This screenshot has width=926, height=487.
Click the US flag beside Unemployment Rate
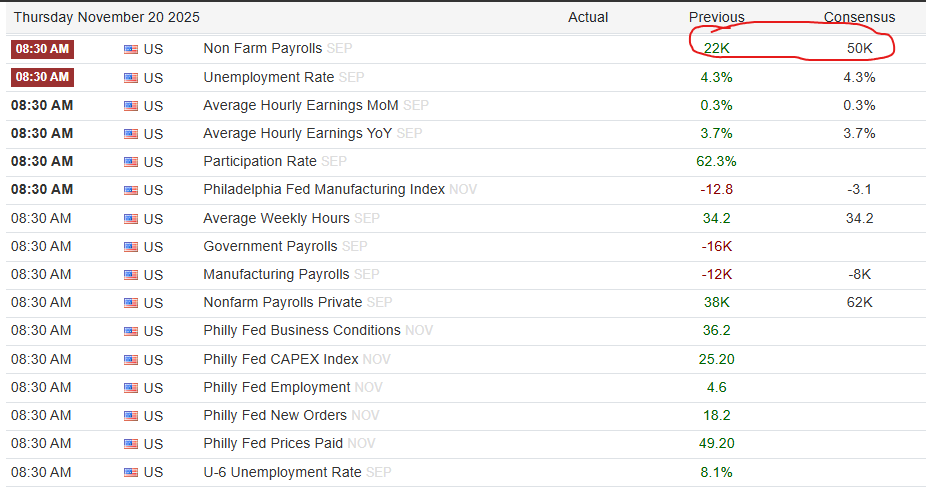131,77
